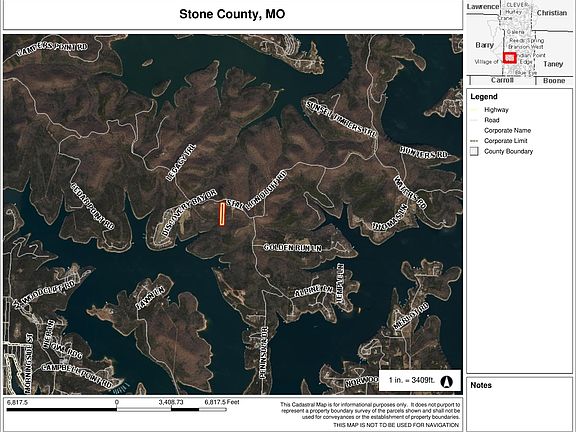
Task: Click the Stone County, MO title
Action: point(232,14)
